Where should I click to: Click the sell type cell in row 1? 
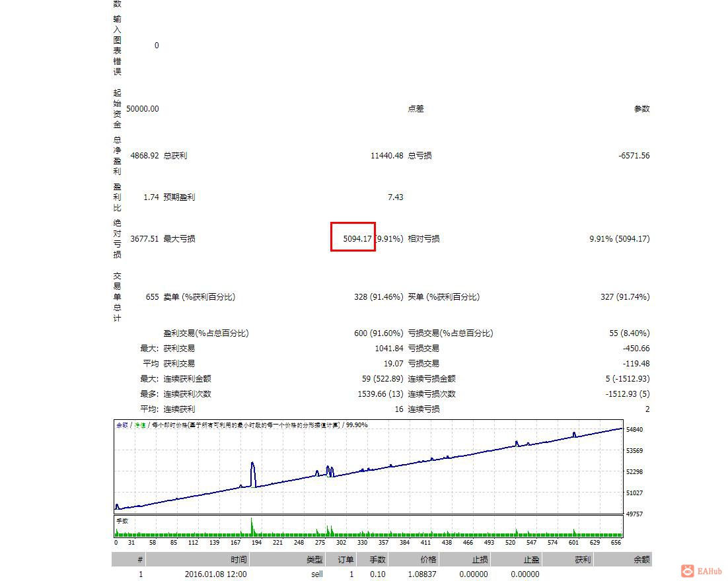click(x=317, y=574)
